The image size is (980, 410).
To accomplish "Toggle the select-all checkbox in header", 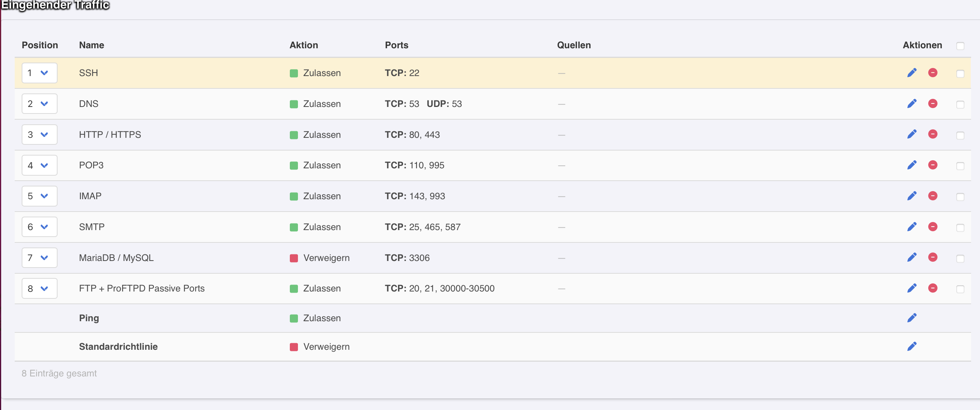I will [960, 46].
